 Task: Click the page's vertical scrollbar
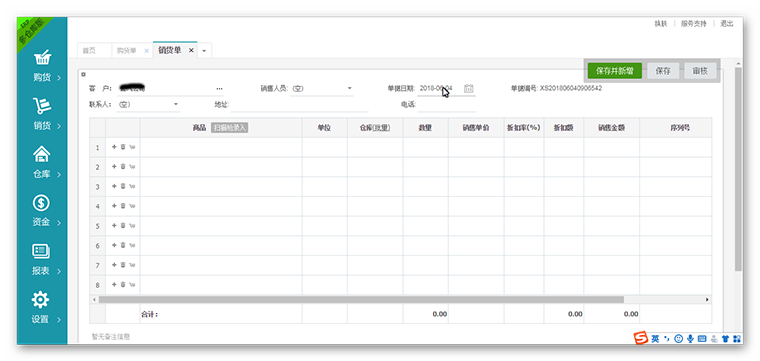pos(738,170)
